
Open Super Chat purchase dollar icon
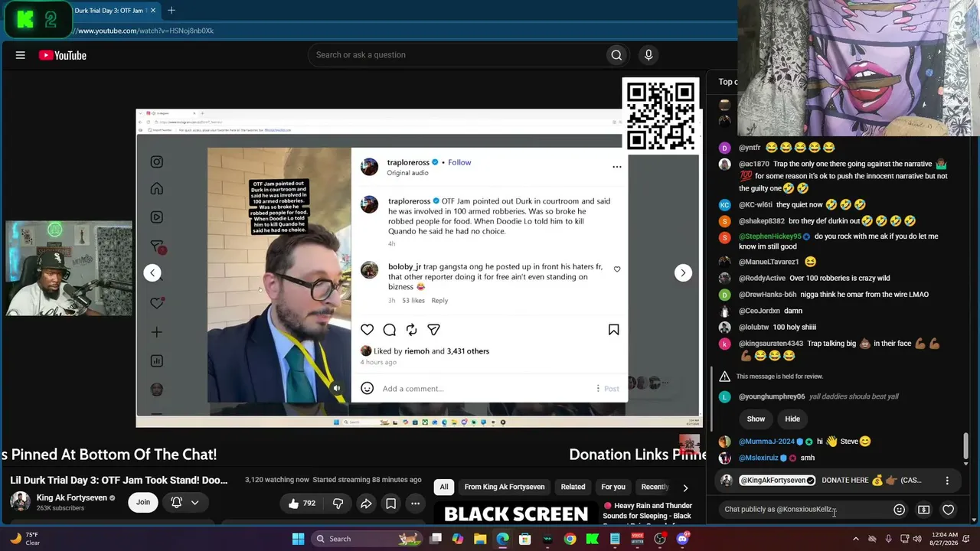924,510
